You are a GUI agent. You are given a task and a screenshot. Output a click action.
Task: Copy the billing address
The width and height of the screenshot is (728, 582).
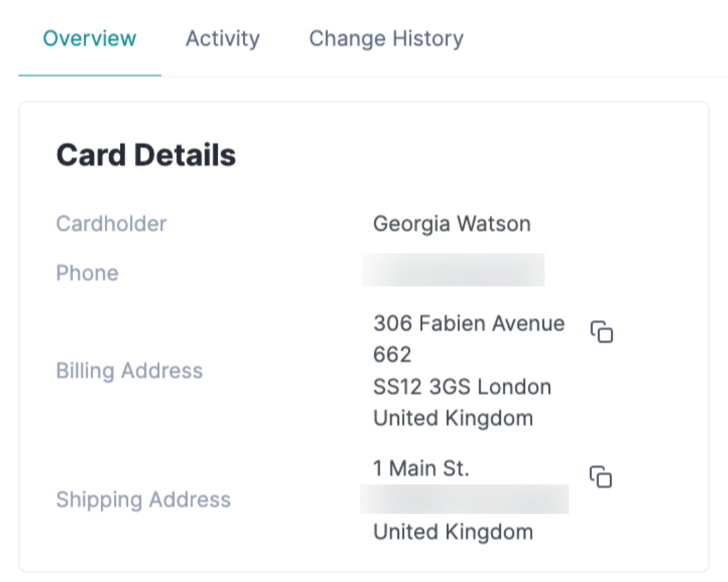pos(602,332)
